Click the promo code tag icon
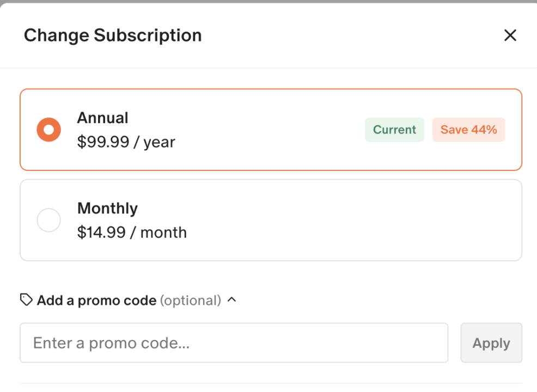The height and width of the screenshot is (392, 537). 26,299
